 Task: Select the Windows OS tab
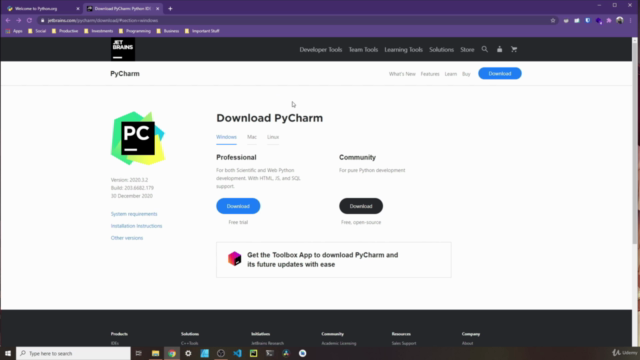pyautogui.click(x=227, y=137)
